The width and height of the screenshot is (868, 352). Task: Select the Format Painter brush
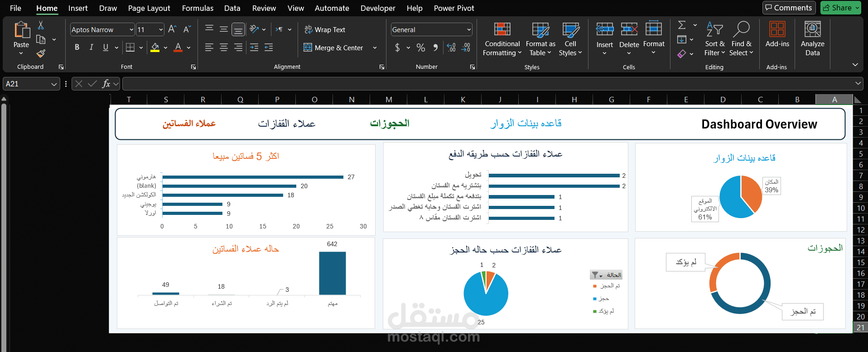[x=41, y=53]
